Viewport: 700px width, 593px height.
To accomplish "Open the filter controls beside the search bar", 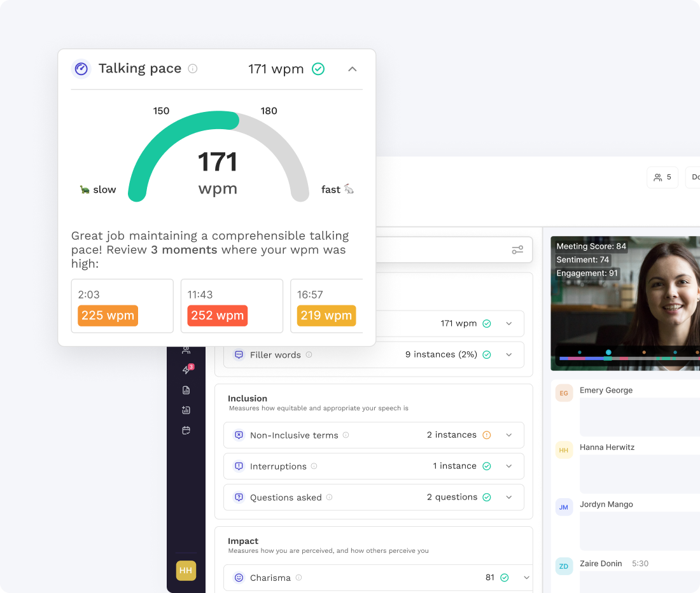I will pos(517,249).
